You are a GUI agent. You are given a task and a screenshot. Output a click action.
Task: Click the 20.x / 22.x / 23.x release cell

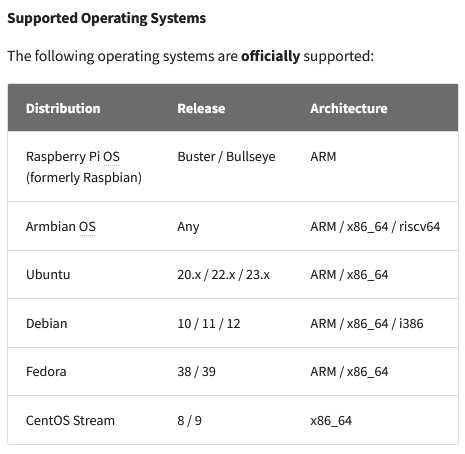(223, 275)
